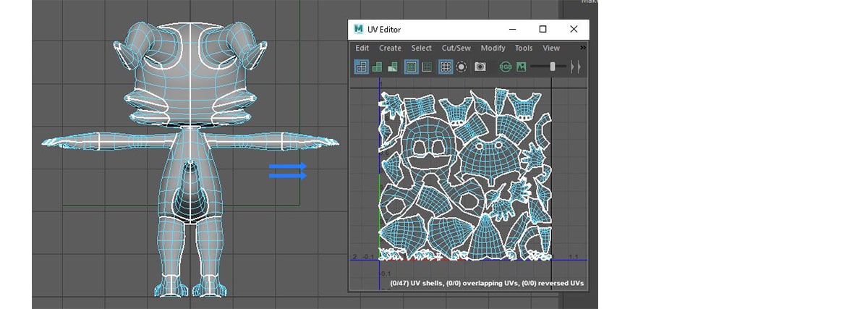The width and height of the screenshot is (868, 309).
Task: Toggle the UV grid display
Action: click(446, 67)
